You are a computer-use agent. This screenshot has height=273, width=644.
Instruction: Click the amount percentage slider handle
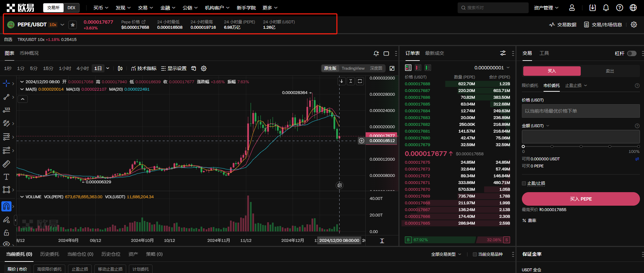pyautogui.click(x=523, y=146)
